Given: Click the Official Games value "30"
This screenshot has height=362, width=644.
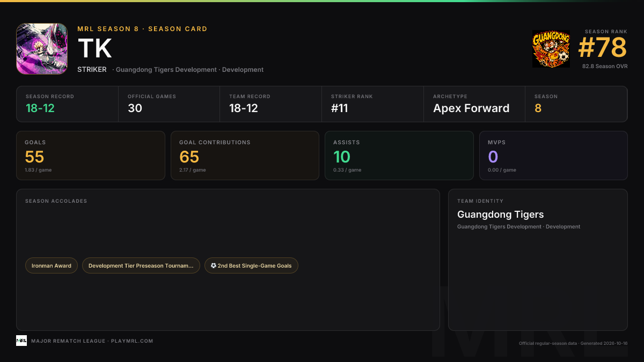Looking at the screenshot, I should pos(135,108).
